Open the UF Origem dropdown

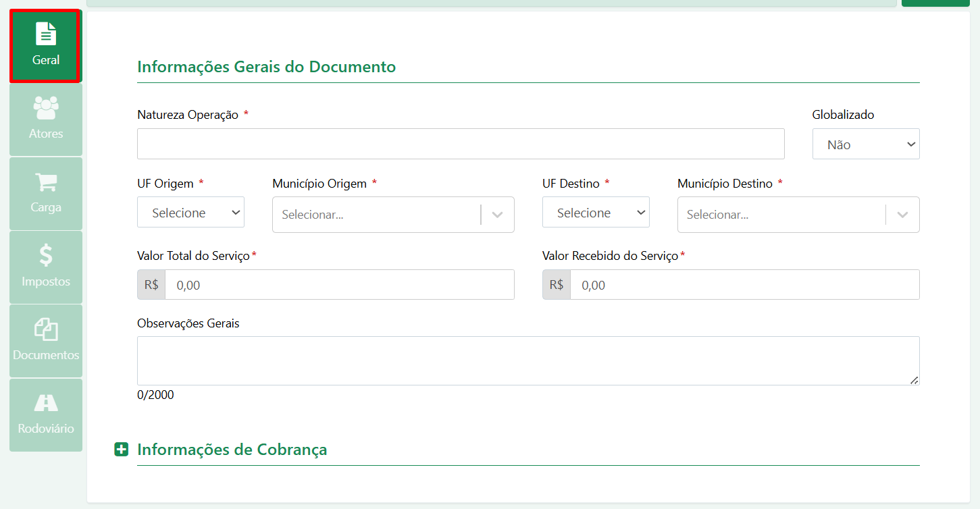(x=190, y=212)
